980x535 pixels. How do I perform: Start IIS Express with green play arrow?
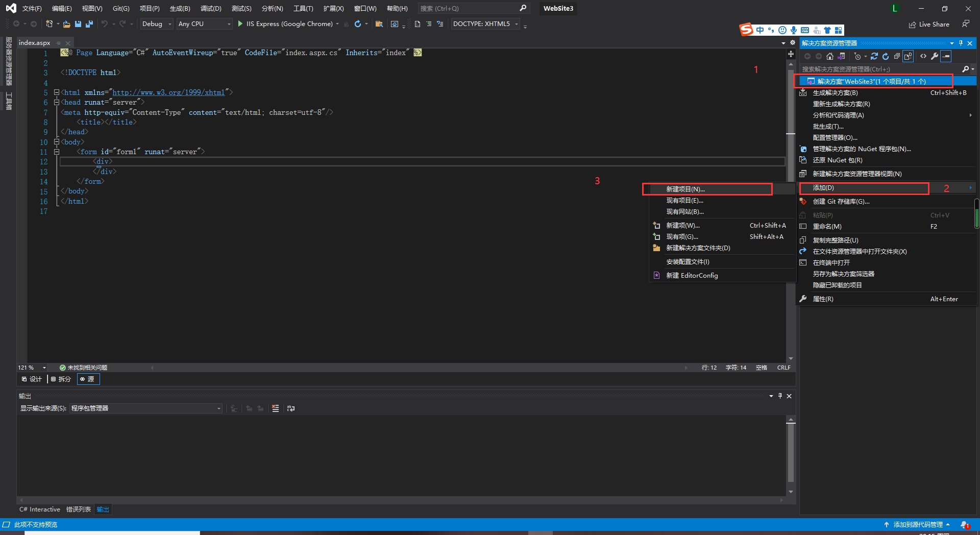pyautogui.click(x=240, y=24)
